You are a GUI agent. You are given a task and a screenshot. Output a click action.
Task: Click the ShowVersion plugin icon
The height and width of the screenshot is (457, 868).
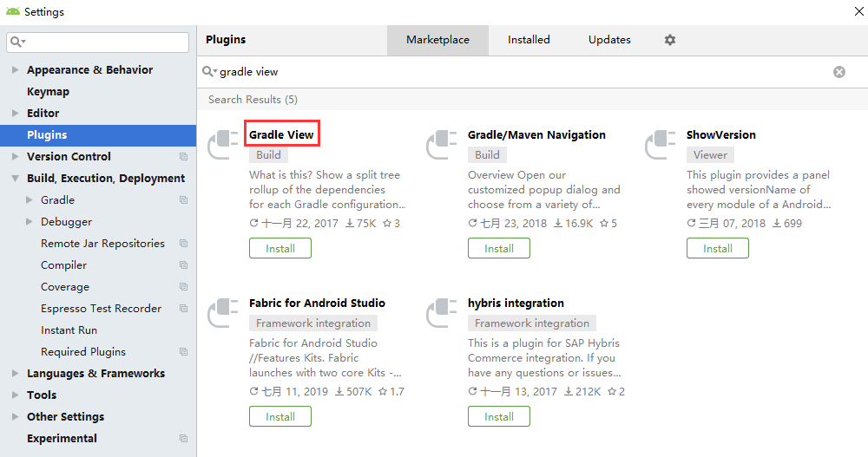[x=660, y=145]
